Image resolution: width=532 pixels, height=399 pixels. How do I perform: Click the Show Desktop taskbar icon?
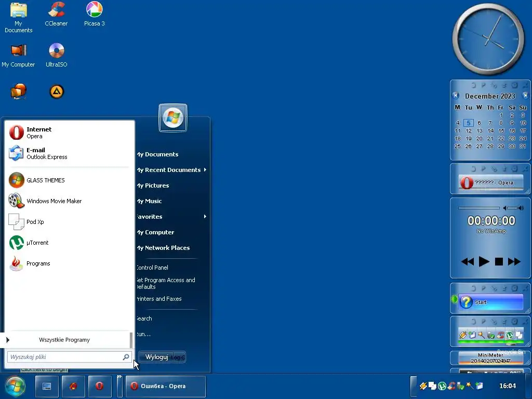47,386
